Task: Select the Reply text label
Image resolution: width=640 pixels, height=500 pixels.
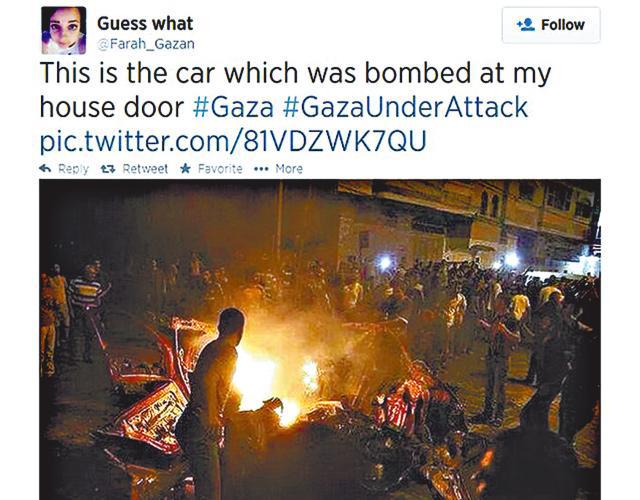Action: [x=73, y=169]
